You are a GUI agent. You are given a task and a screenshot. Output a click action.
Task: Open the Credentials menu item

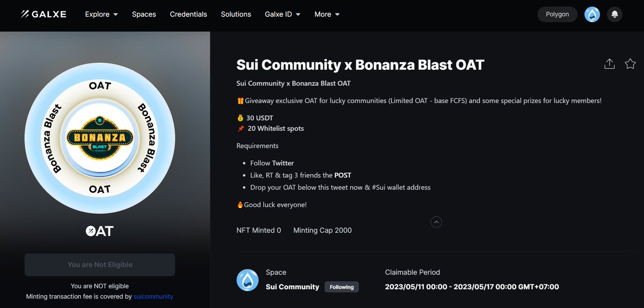[x=188, y=15]
